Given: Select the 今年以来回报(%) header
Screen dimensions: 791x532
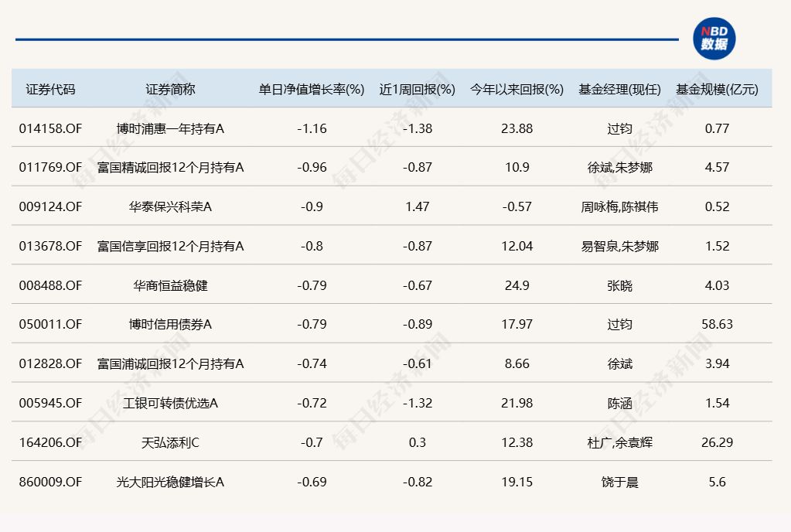Looking at the screenshot, I should coord(517,89).
